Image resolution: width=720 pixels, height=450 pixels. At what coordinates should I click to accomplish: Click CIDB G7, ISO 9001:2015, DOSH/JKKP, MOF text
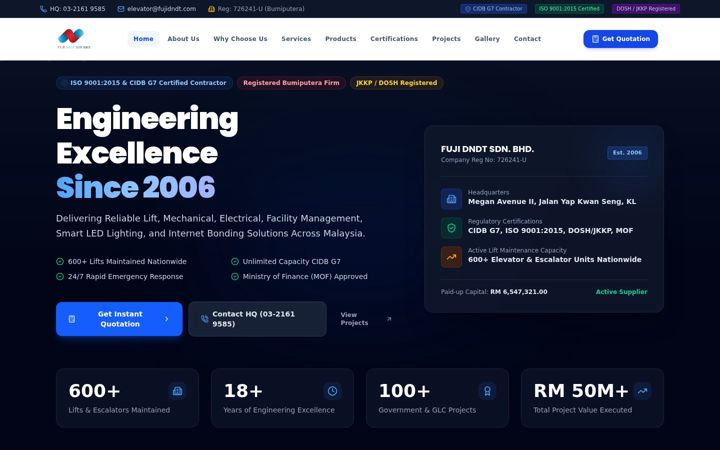point(550,231)
